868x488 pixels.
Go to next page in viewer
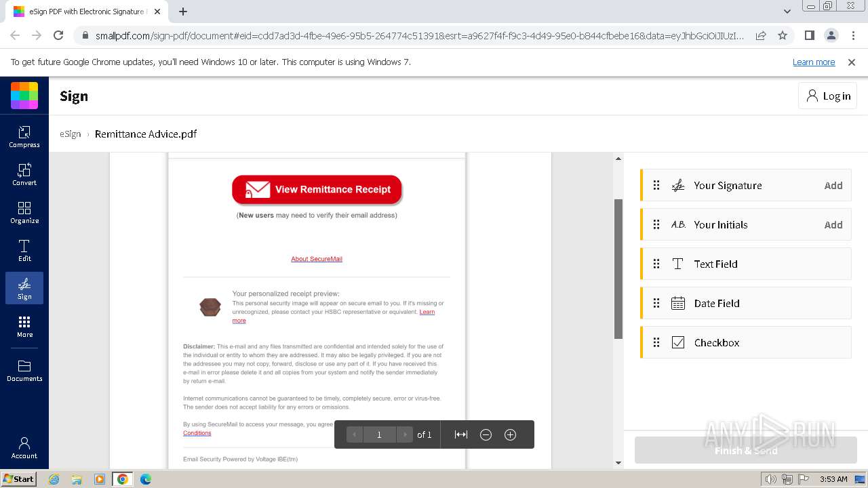[405, 434]
